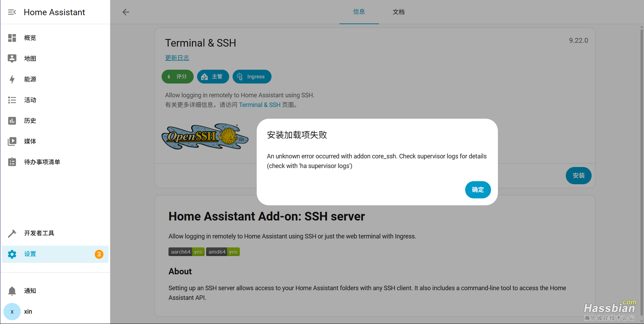Follow the Terminal & SSH page link
The width and height of the screenshot is (644, 324).
[259, 105]
